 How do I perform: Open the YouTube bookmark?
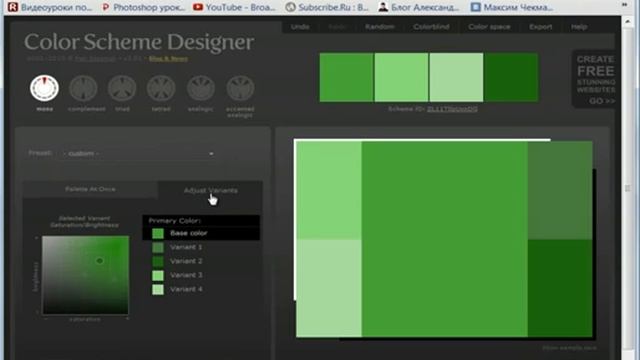click(x=234, y=7)
